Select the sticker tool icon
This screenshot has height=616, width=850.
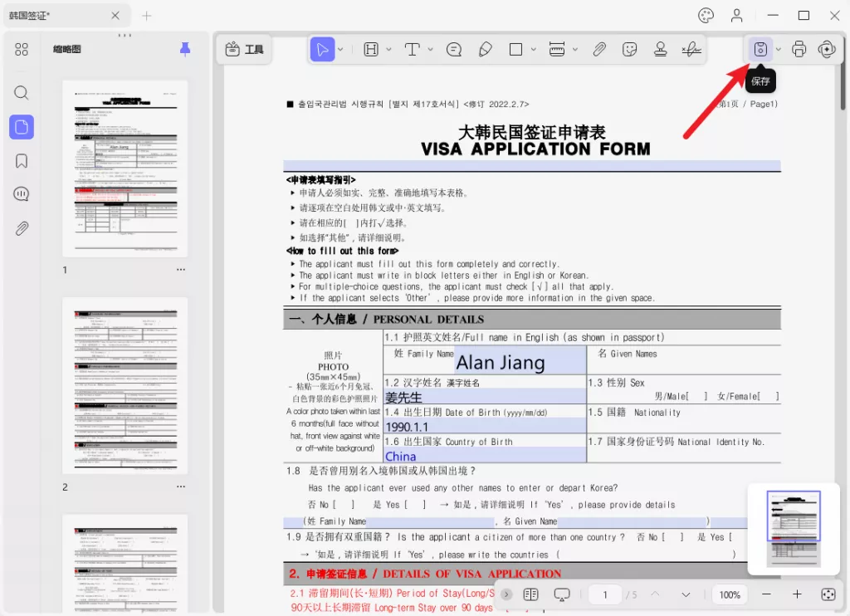tap(630, 50)
